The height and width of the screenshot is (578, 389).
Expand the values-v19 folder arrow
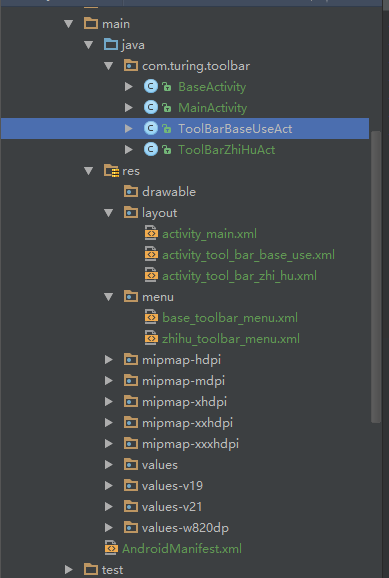[x=109, y=486]
